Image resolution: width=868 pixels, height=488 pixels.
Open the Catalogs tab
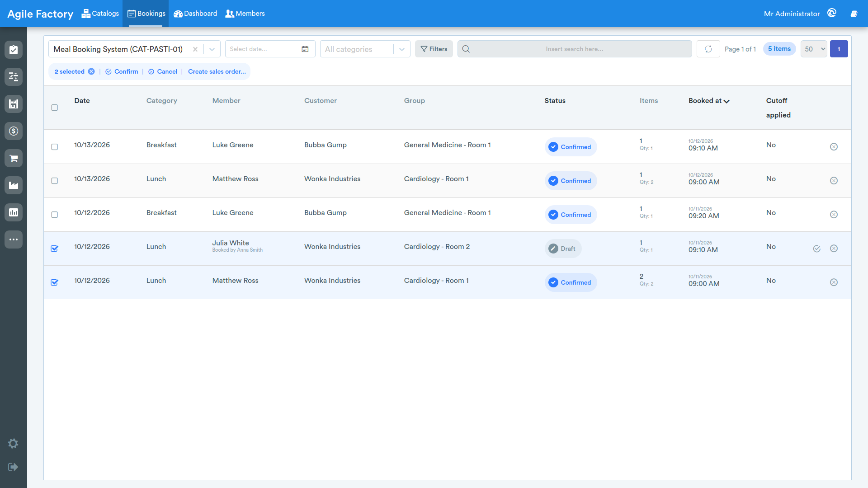point(100,14)
